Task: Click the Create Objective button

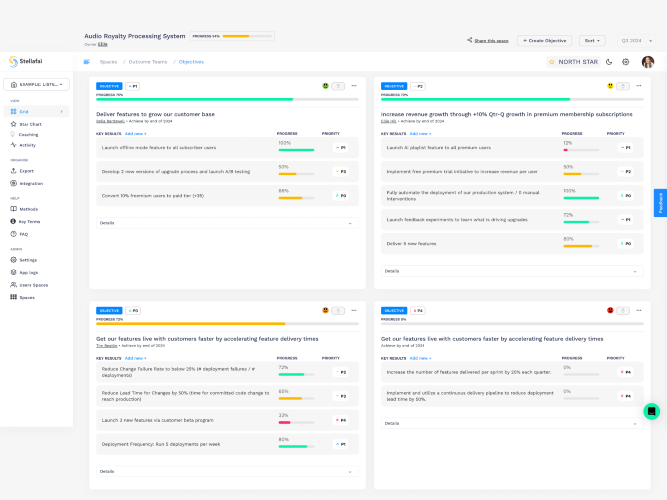Action: (x=544, y=41)
